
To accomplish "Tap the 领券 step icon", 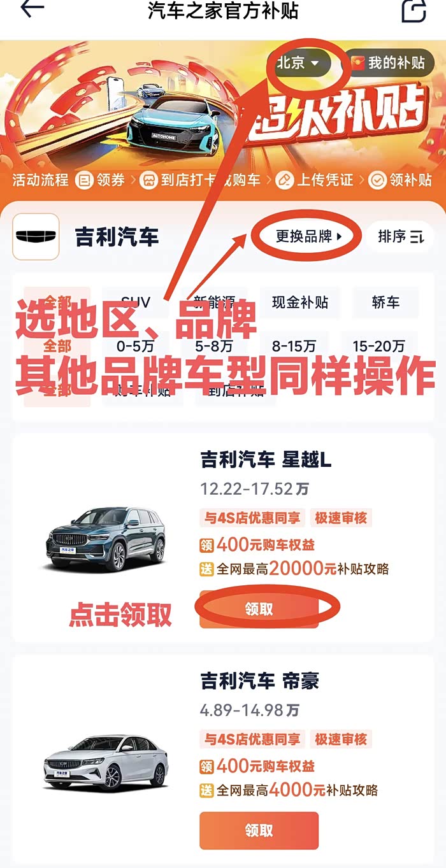I will [83, 180].
